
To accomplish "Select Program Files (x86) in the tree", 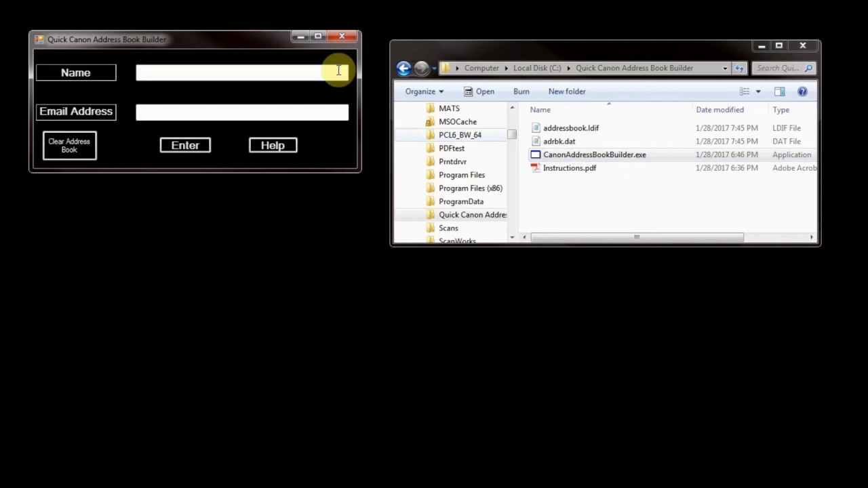I will click(x=470, y=188).
